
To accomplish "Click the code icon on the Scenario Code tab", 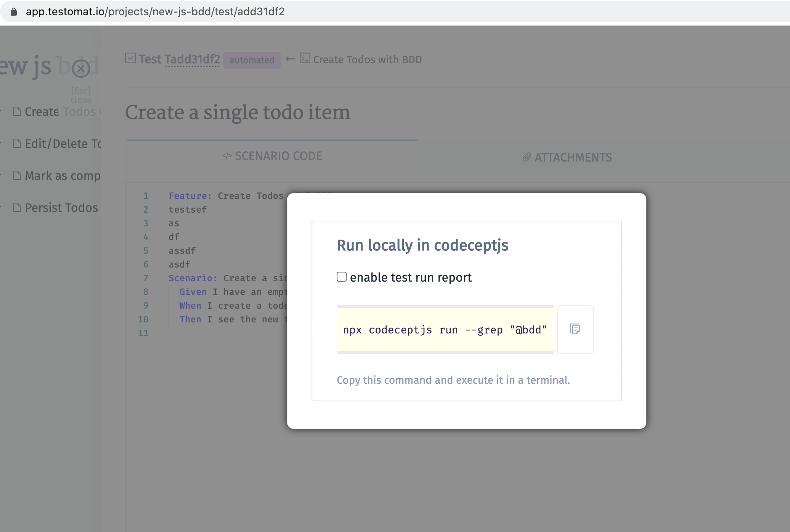I will coord(226,156).
